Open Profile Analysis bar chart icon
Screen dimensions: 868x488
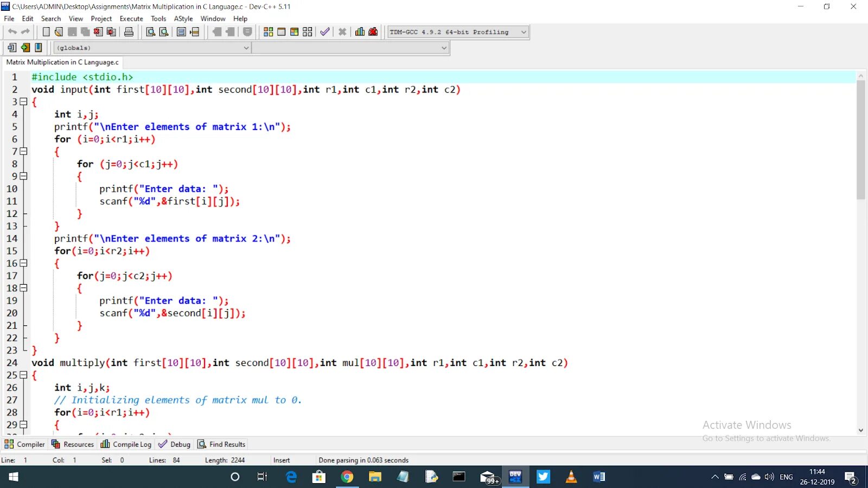coord(360,32)
